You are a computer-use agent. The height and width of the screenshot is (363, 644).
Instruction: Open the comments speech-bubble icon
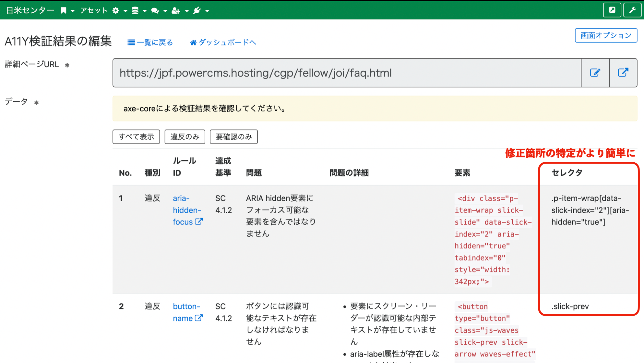(155, 10)
